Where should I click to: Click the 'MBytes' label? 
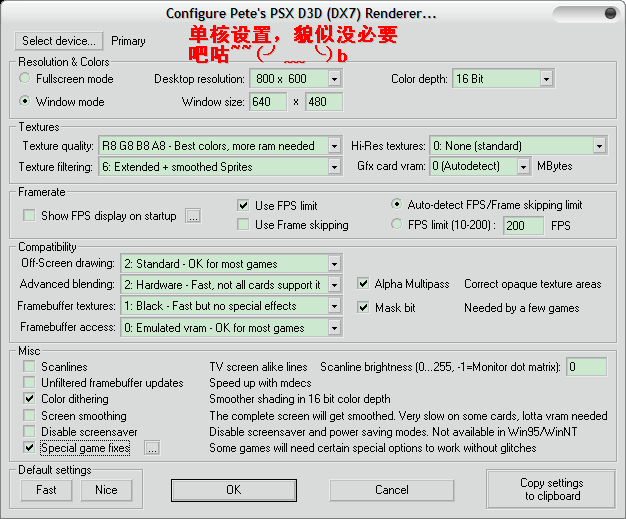(555, 166)
